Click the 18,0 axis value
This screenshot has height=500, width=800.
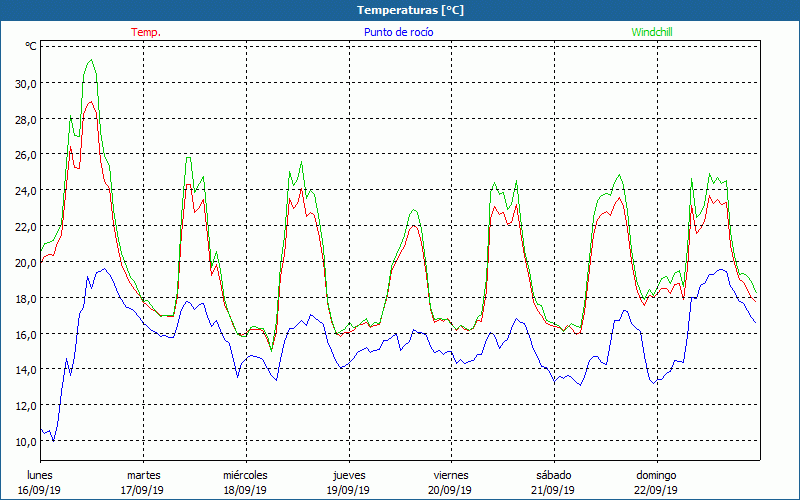26,298
